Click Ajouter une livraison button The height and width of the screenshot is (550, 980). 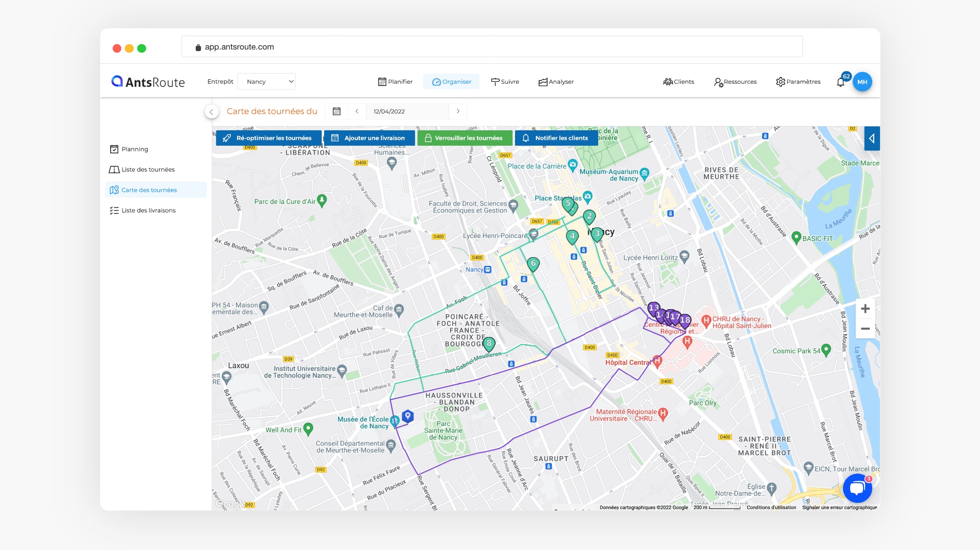[369, 138]
